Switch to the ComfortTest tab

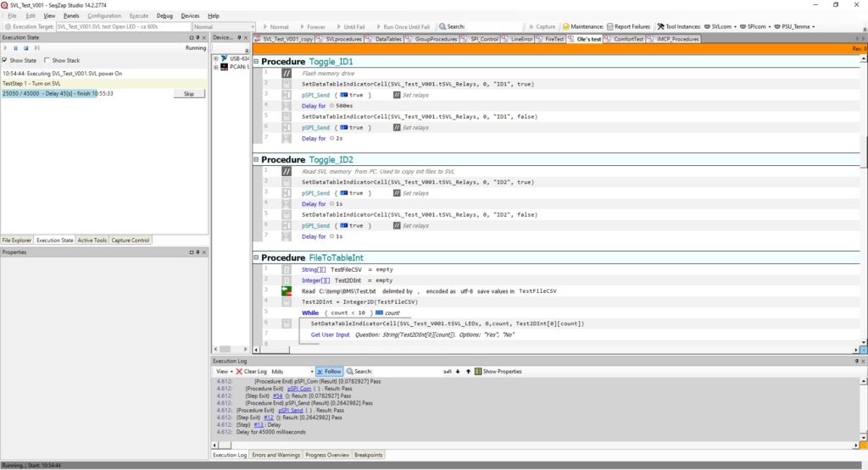pyautogui.click(x=628, y=39)
